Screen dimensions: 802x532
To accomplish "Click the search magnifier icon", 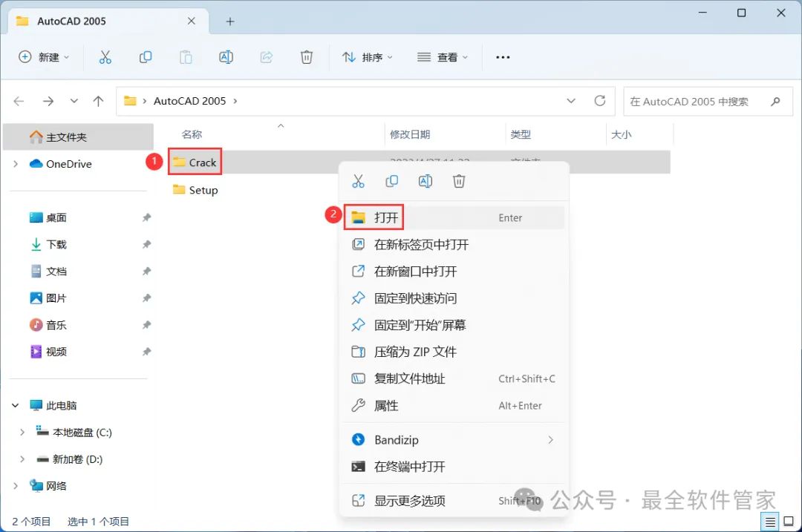I will [x=775, y=101].
